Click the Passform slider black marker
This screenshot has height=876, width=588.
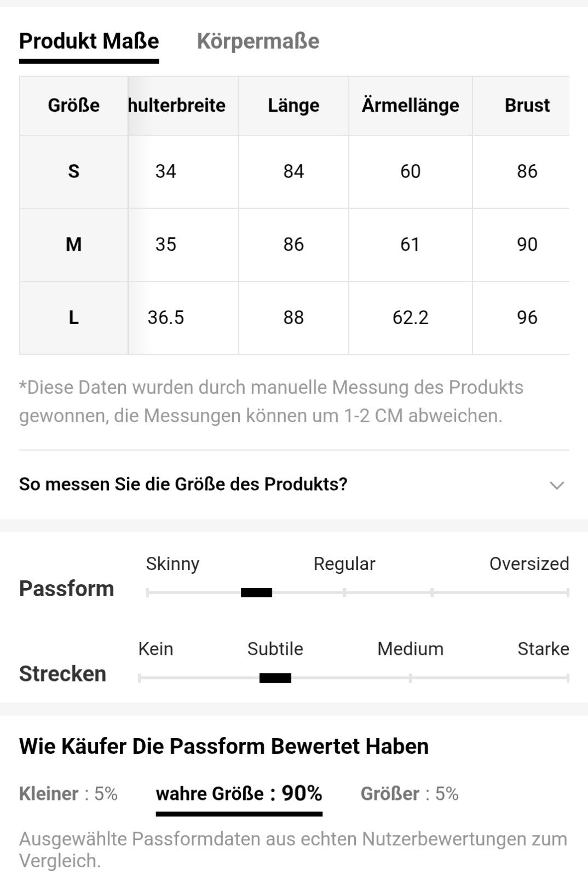click(x=256, y=592)
